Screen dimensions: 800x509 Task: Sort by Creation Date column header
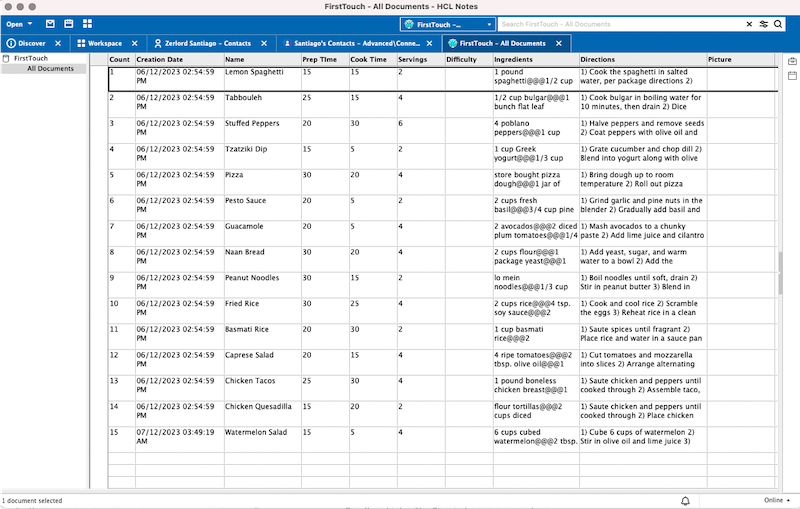180,59
